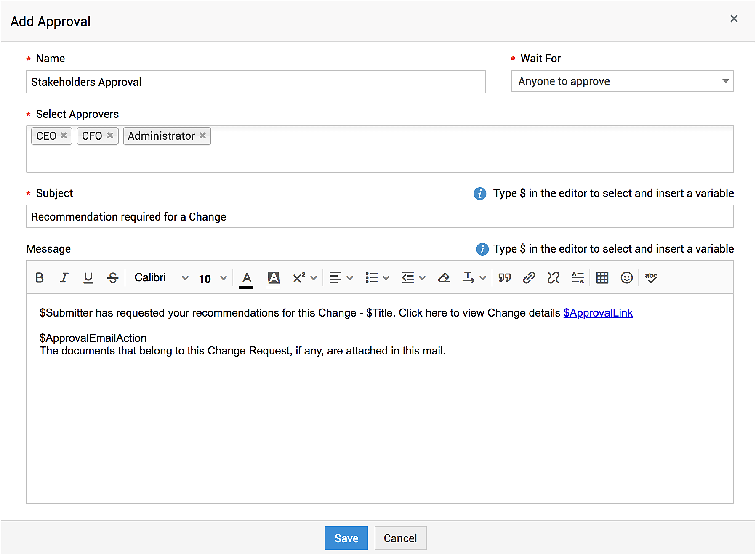756x554 pixels.
Task: Open the $ApprovalLink hyperlink
Action: tap(598, 313)
